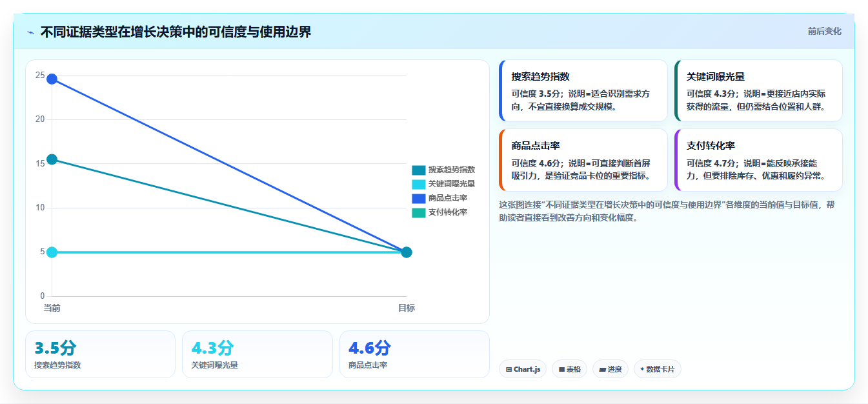Click the 3.5分 stat card
Image resolution: width=868 pixels, height=404 pixels.
100,354
